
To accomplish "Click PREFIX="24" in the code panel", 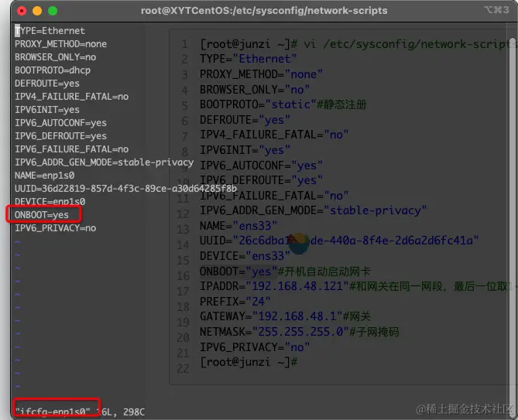I will [235, 302].
